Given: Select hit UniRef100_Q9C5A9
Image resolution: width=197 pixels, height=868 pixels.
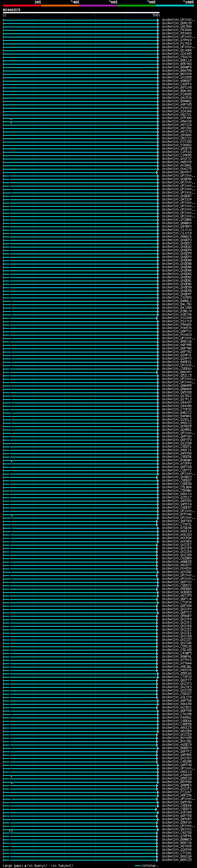Looking at the screenshot, I should tap(177, 26).
